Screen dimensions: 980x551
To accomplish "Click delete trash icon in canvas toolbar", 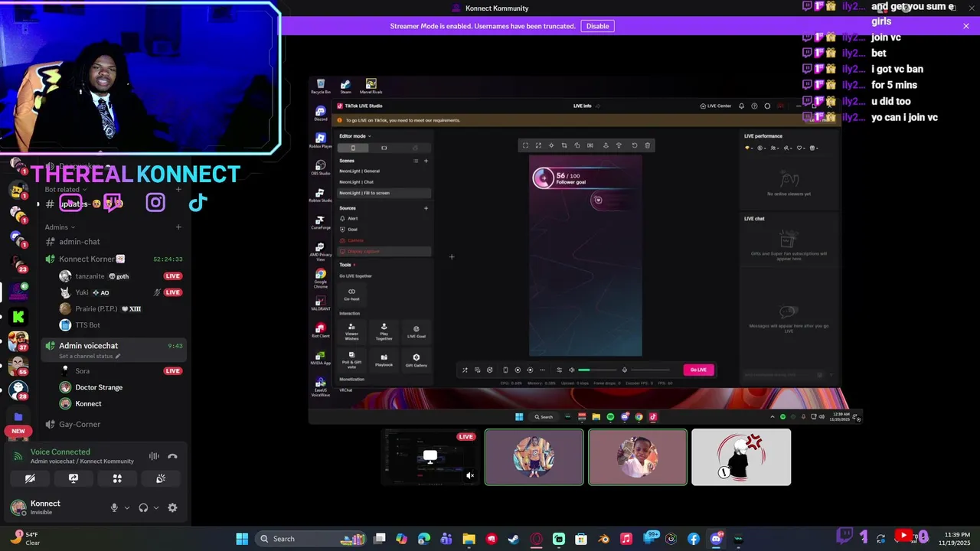I will [x=648, y=145].
